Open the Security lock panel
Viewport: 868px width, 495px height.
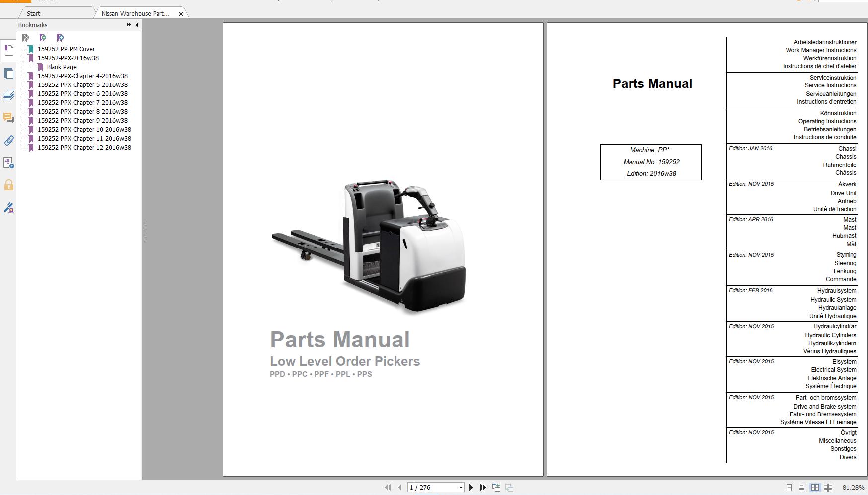point(8,185)
